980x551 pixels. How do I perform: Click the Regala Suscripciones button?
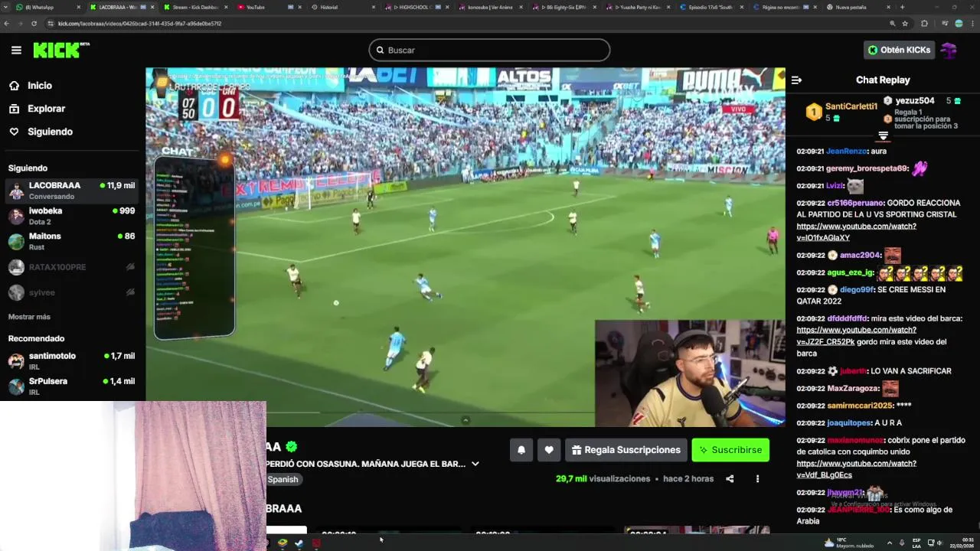(626, 450)
